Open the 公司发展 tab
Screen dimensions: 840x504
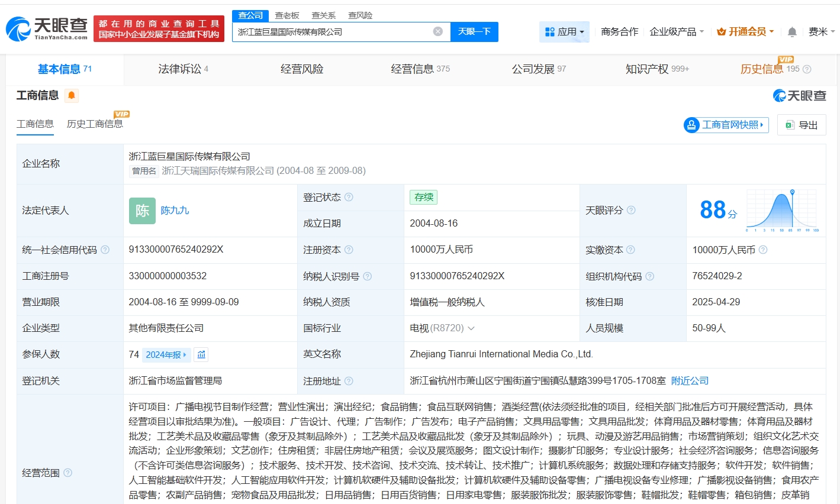(x=539, y=69)
